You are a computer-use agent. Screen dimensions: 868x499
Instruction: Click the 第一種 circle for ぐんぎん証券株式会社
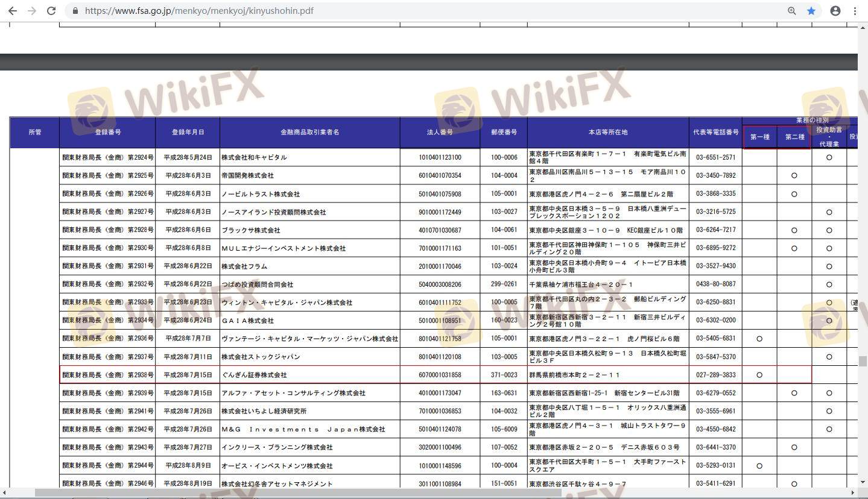[x=759, y=375]
